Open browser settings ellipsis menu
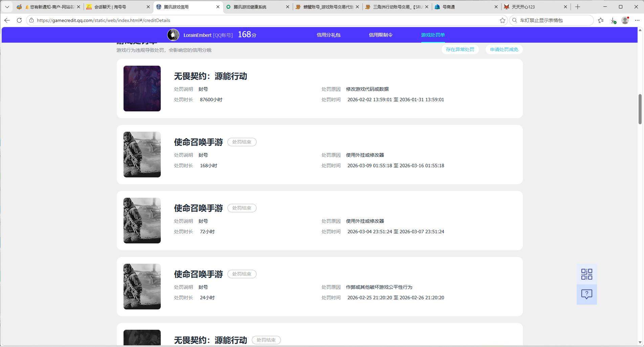 637,20
